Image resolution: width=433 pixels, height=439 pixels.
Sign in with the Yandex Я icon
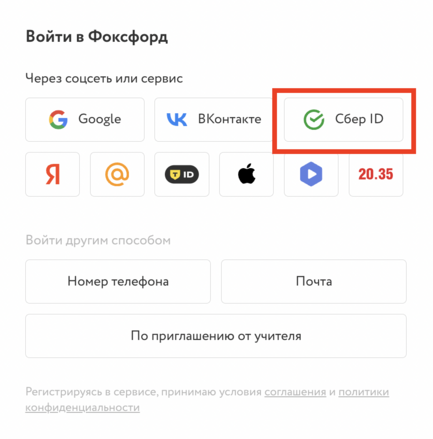(53, 174)
